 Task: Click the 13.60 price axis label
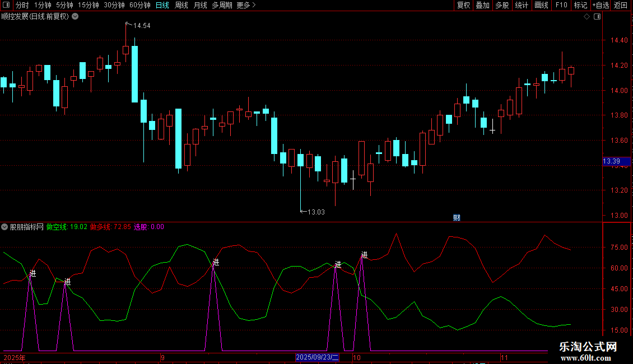[x=619, y=141]
